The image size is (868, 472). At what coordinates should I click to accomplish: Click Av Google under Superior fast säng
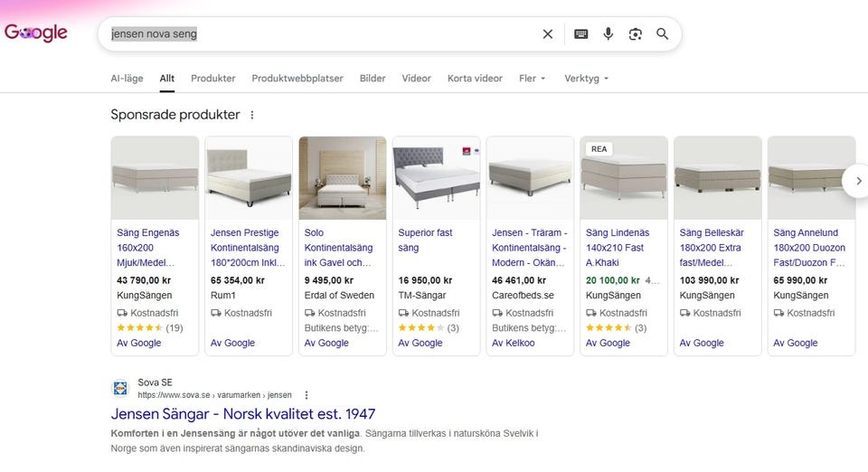[420, 343]
